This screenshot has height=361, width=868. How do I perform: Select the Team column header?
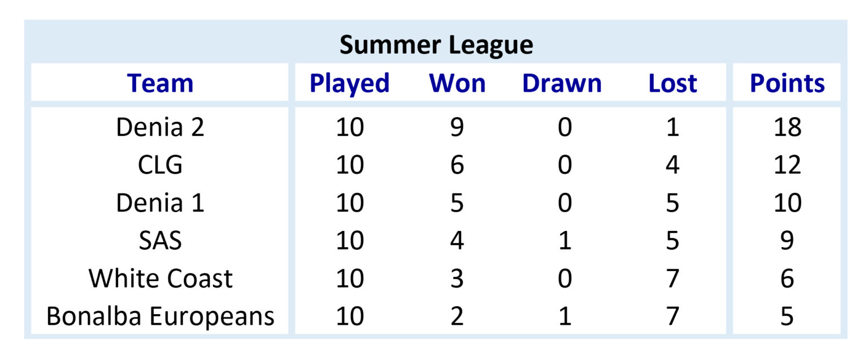click(160, 83)
